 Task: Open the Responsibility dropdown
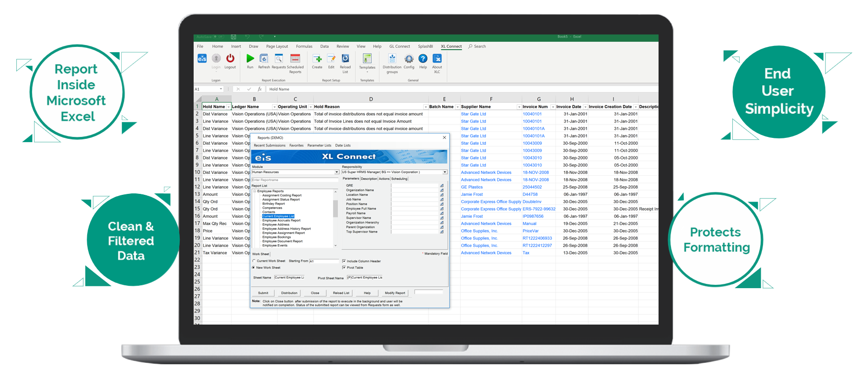tap(445, 172)
